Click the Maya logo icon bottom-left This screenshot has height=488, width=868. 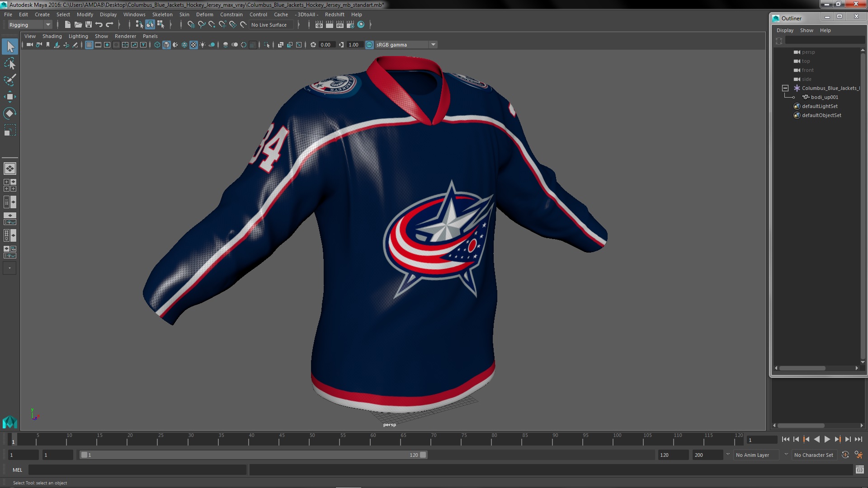pos(9,422)
